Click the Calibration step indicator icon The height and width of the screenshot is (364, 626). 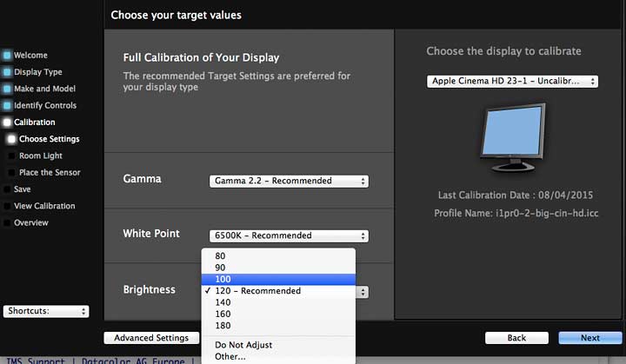click(x=7, y=122)
